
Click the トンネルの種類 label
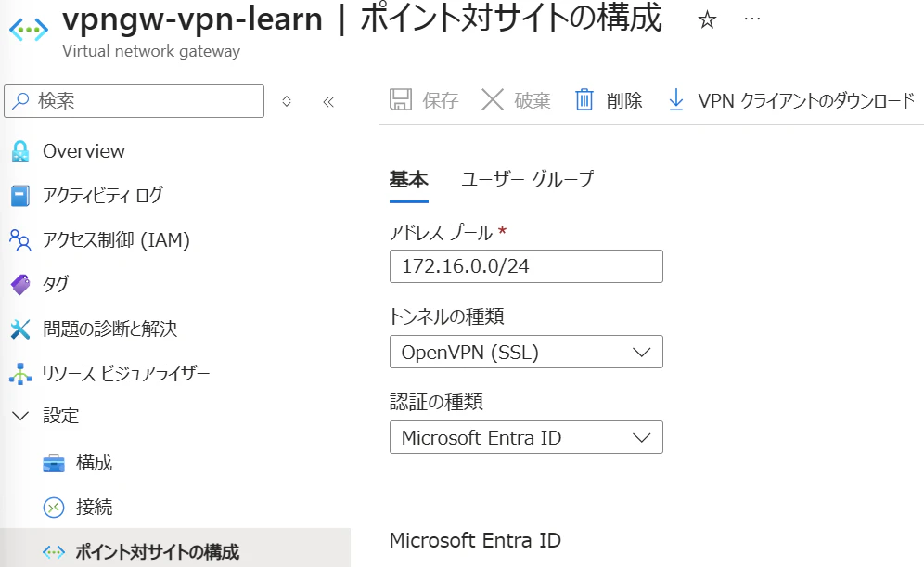click(x=446, y=317)
